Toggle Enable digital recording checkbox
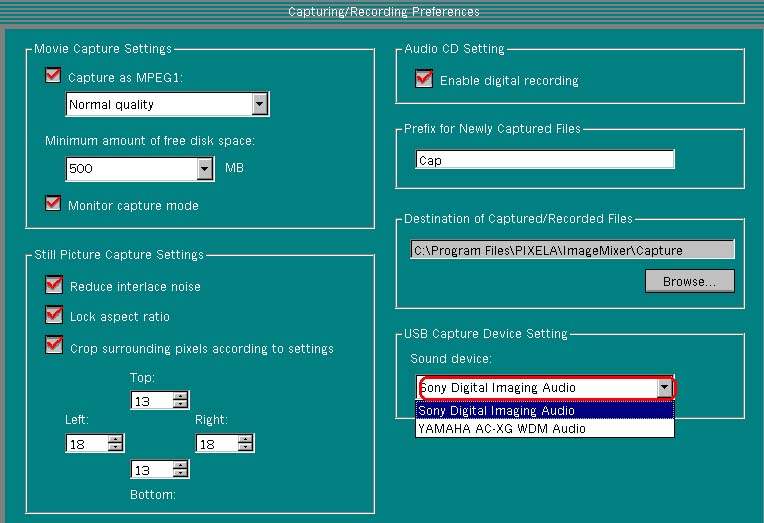This screenshot has height=523, width=764. 424,79
